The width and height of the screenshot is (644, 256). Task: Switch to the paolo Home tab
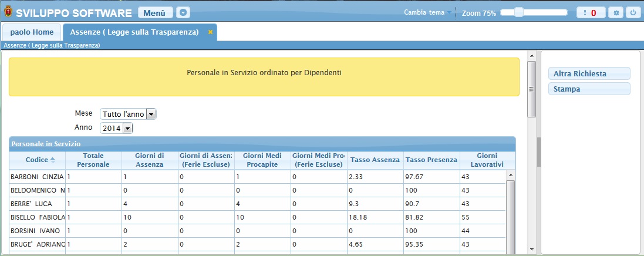pyautogui.click(x=32, y=32)
